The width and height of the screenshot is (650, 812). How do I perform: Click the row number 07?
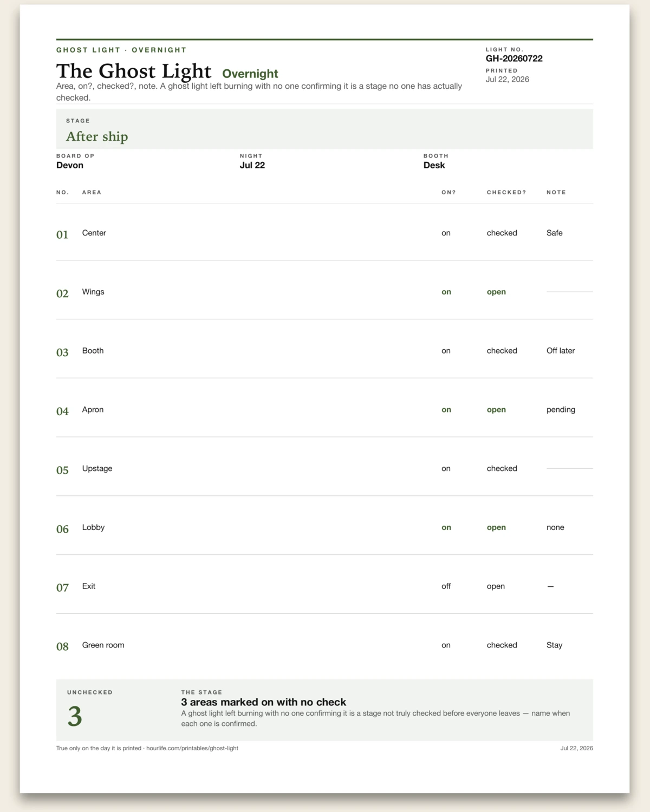click(62, 587)
